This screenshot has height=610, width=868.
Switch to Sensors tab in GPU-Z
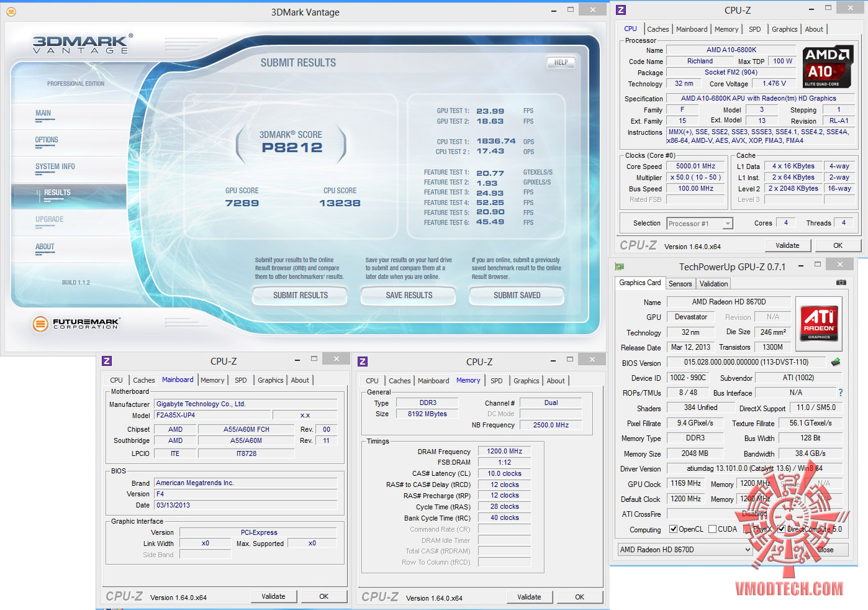click(680, 284)
